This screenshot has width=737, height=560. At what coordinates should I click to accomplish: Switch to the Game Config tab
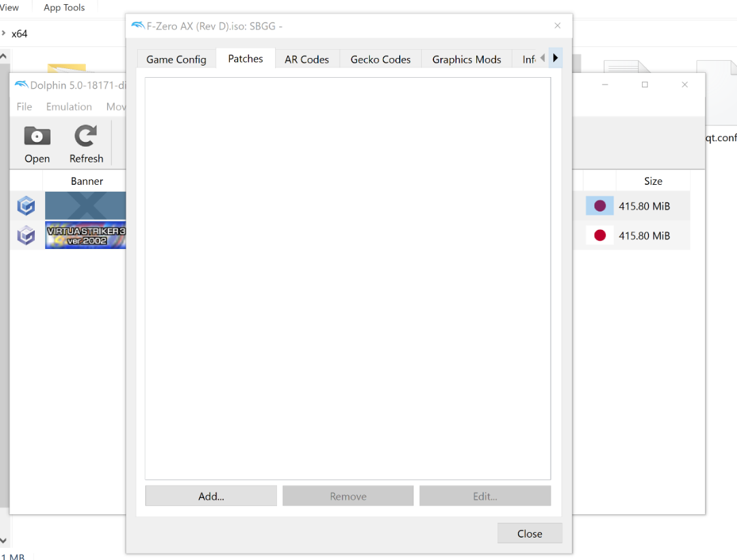(176, 59)
